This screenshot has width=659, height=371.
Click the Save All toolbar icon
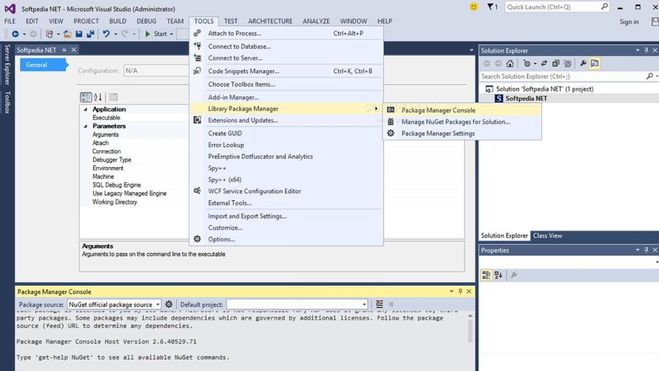tap(90, 34)
